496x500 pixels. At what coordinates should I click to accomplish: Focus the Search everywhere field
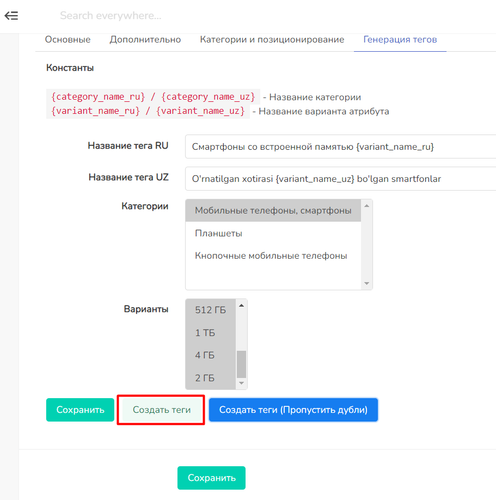click(x=110, y=16)
